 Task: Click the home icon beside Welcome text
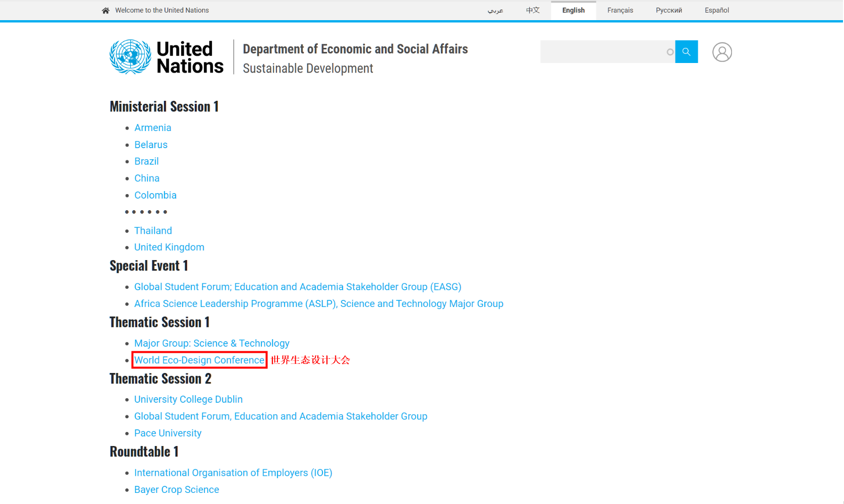click(105, 11)
